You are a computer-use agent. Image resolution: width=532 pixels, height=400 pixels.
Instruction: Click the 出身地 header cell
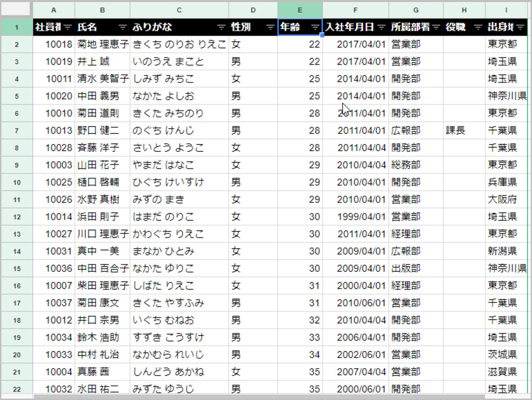click(506, 27)
